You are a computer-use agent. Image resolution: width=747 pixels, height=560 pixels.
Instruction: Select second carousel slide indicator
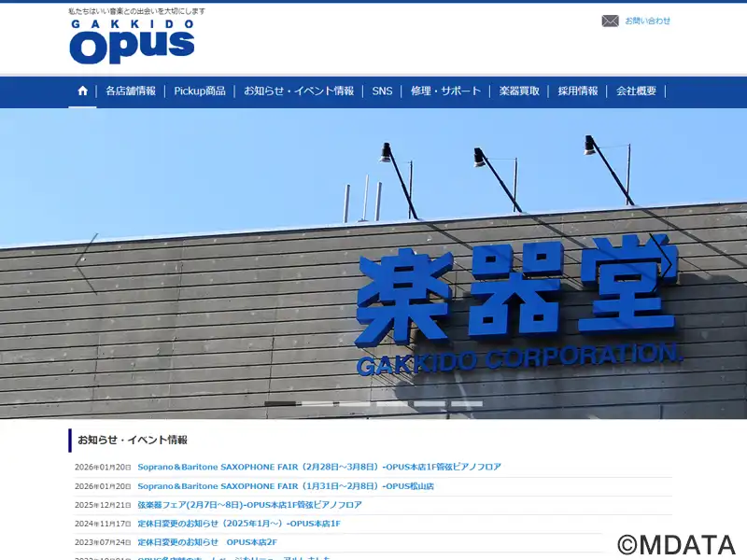[x=317, y=404]
